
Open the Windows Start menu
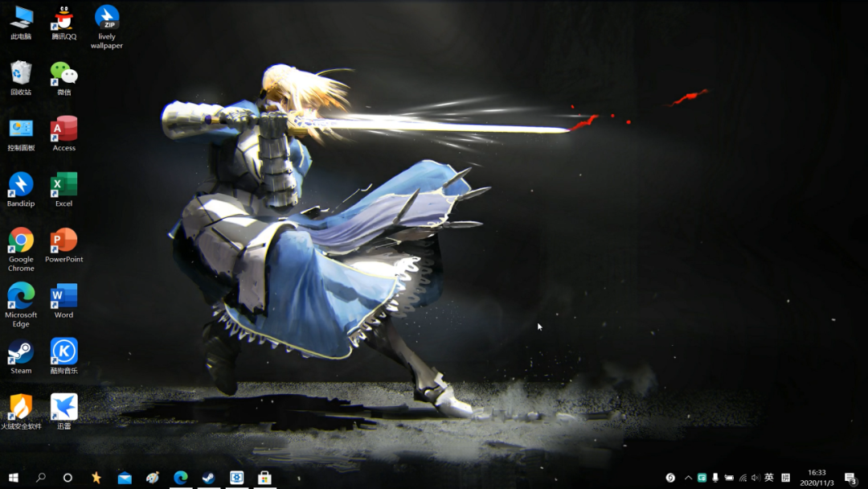click(x=14, y=478)
